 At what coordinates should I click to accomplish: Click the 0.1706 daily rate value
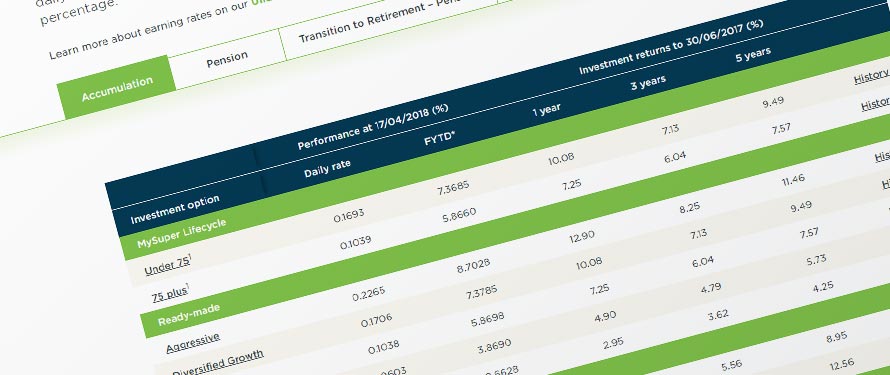pos(376,321)
